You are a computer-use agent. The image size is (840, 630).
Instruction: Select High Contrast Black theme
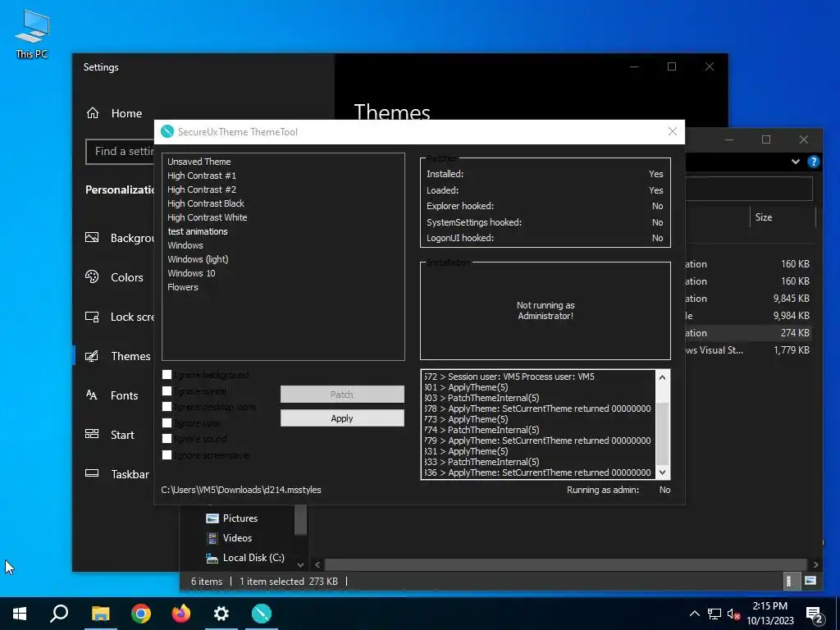(x=206, y=203)
